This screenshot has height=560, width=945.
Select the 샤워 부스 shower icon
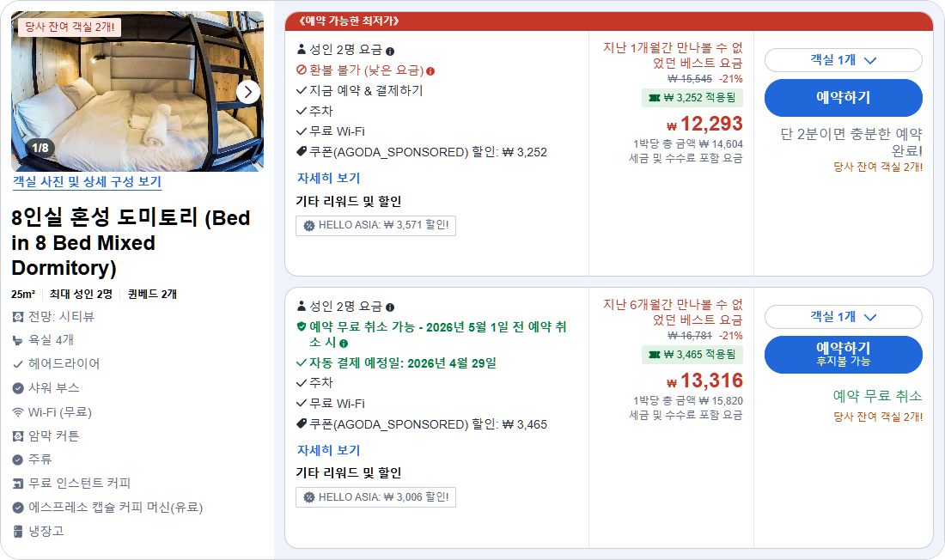pyautogui.click(x=15, y=387)
